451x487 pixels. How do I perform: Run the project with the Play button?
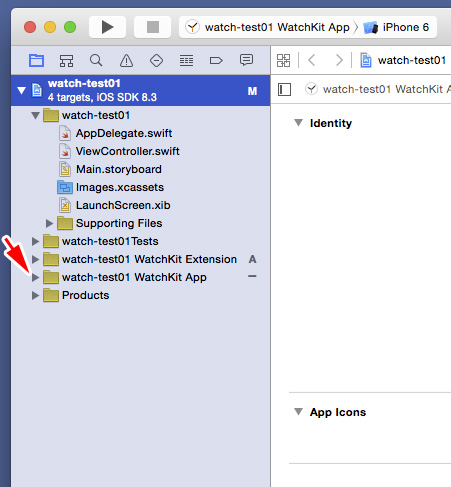point(107,27)
